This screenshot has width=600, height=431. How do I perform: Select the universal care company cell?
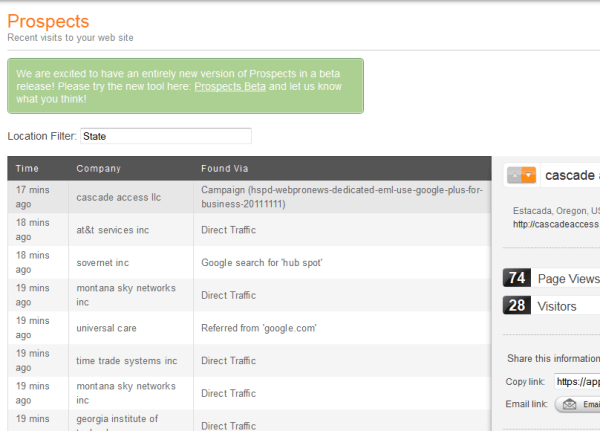pyautogui.click(x=131, y=328)
